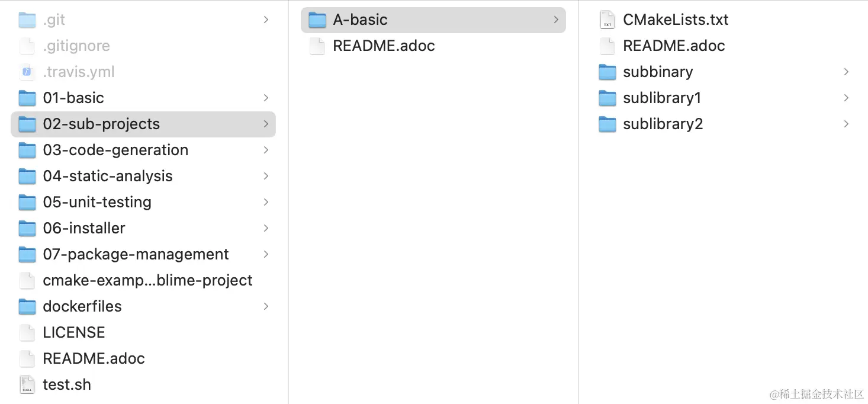Click the CMakeLists.txt file icon
Screen dimensions: 868x404
607,20
